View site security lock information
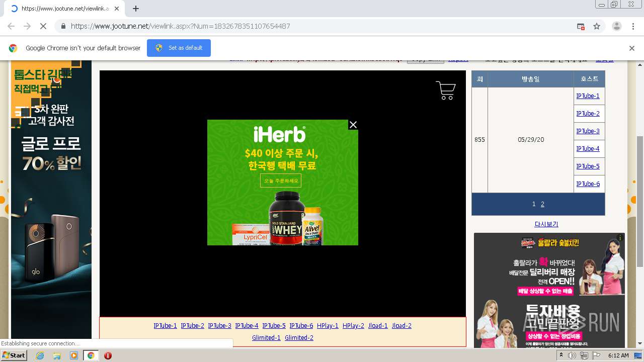This screenshot has height=362, width=644. [x=63, y=26]
